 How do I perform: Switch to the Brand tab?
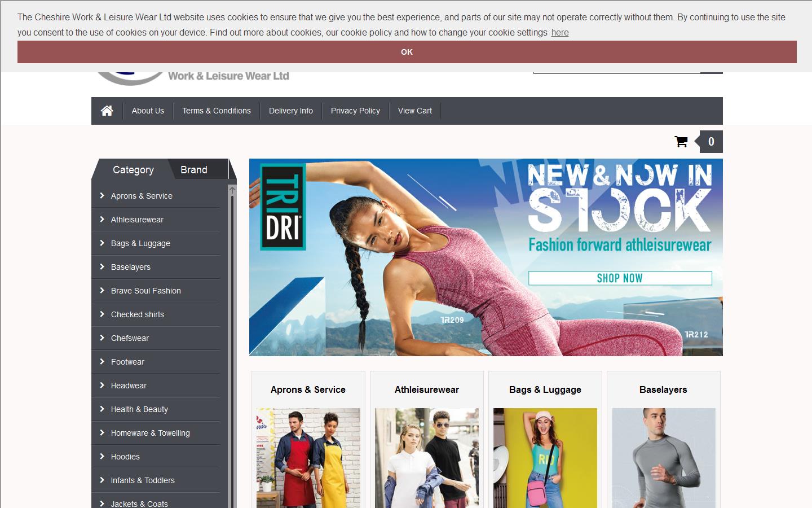tap(193, 169)
